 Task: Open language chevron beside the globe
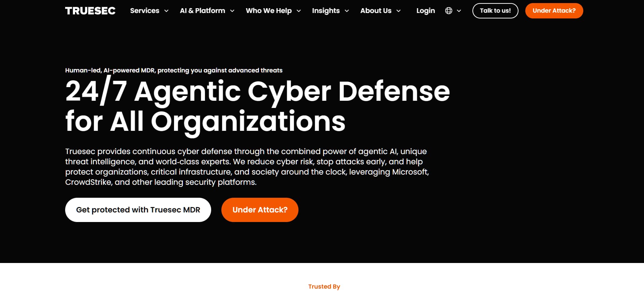tap(459, 11)
